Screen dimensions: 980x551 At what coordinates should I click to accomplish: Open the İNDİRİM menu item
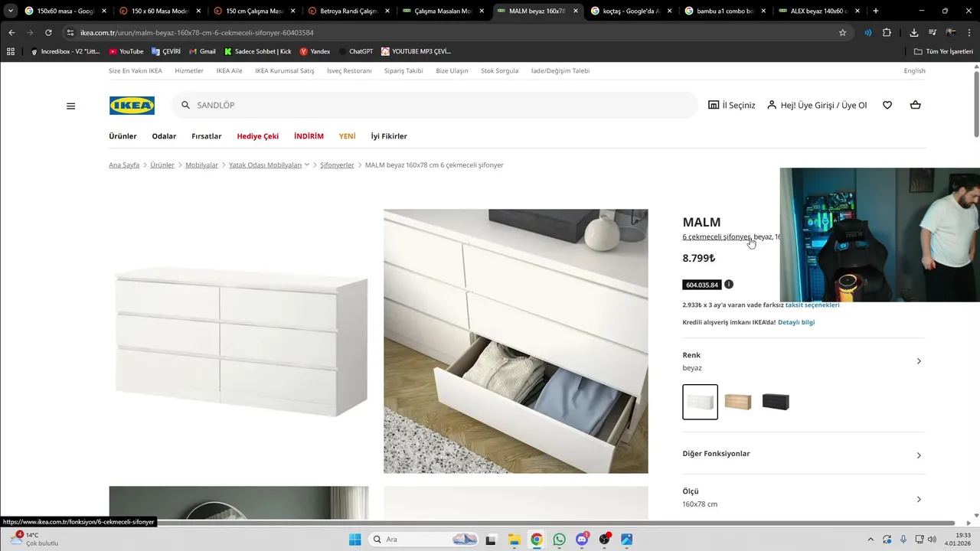tap(309, 136)
